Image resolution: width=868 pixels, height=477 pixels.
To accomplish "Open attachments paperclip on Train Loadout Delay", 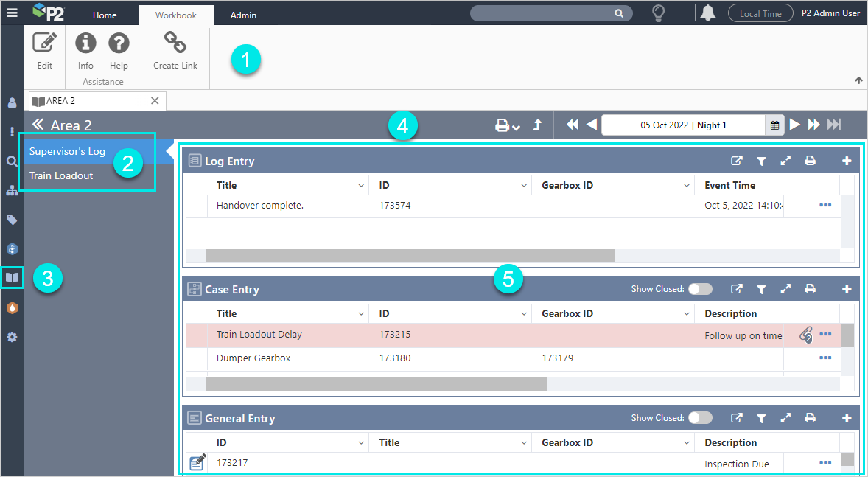I will (805, 335).
